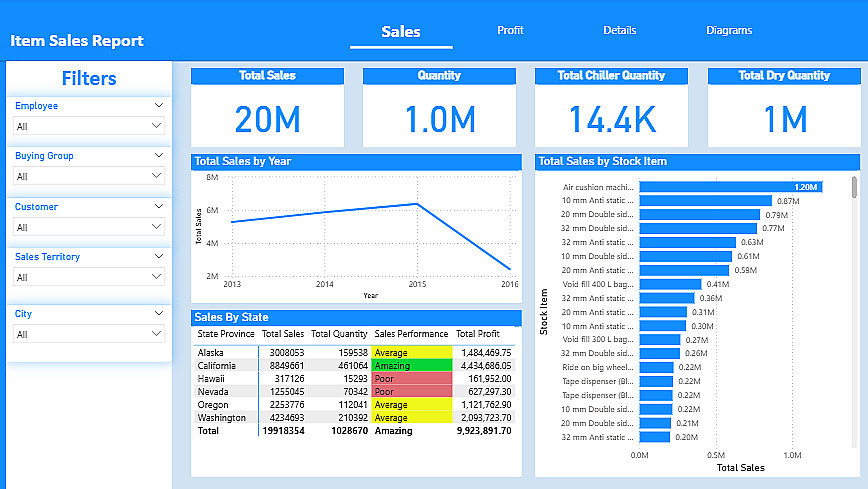The image size is (868, 489).
Task: Sort by Total Sales column header
Action: tap(283, 334)
